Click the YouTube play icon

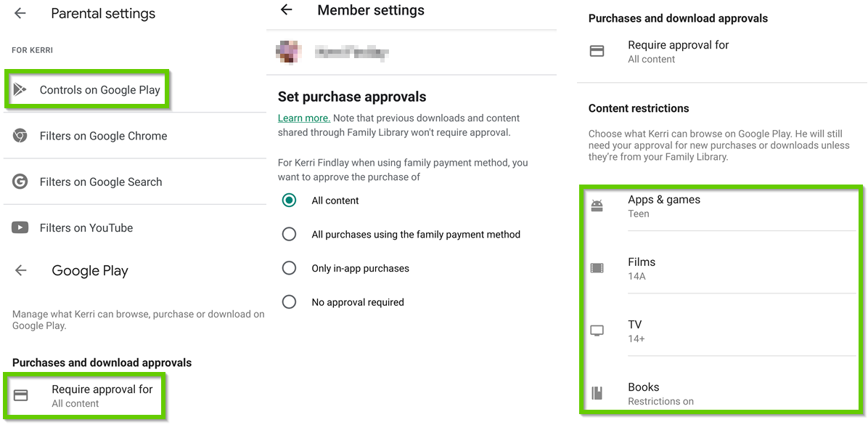pyautogui.click(x=20, y=227)
